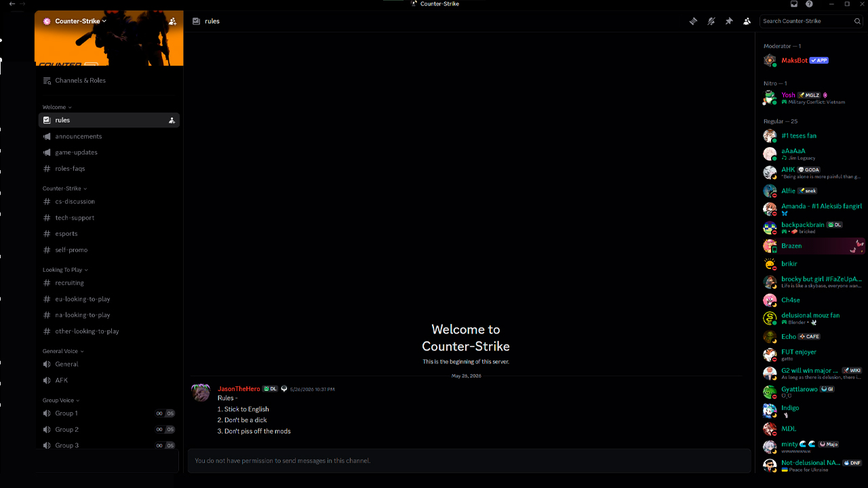Screen dimensions: 868x488
Task: Toggle the member list icon
Action: click(747, 21)
